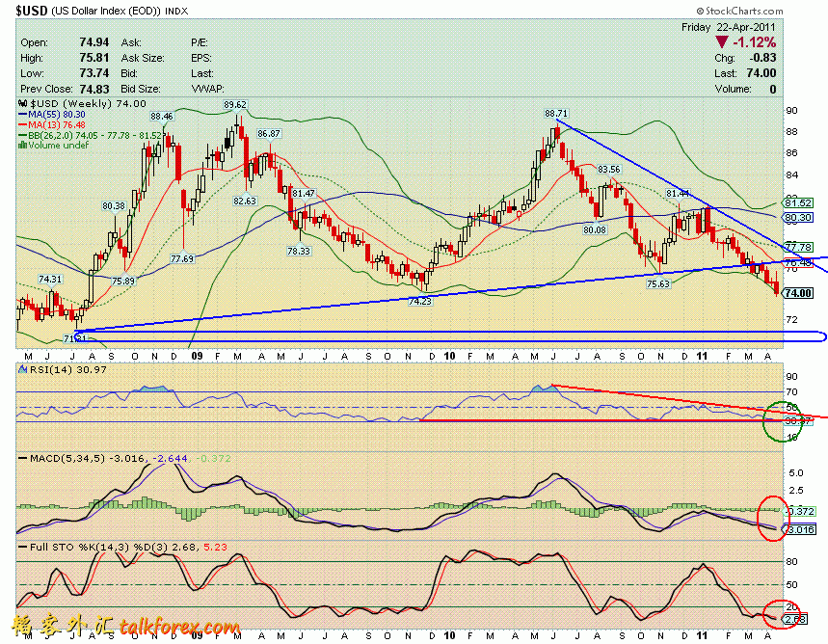Click the 83.56 price label
This screenshot has width=828, height=644.
(608, 169)
